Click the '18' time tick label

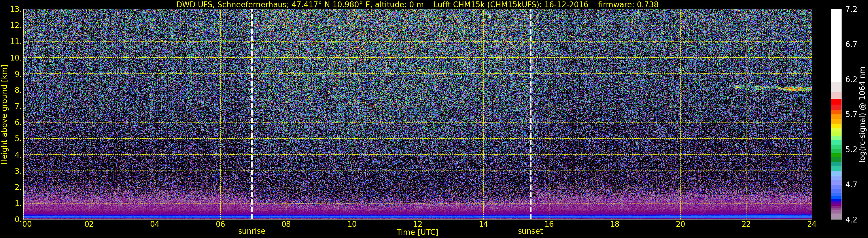point(614,224)
